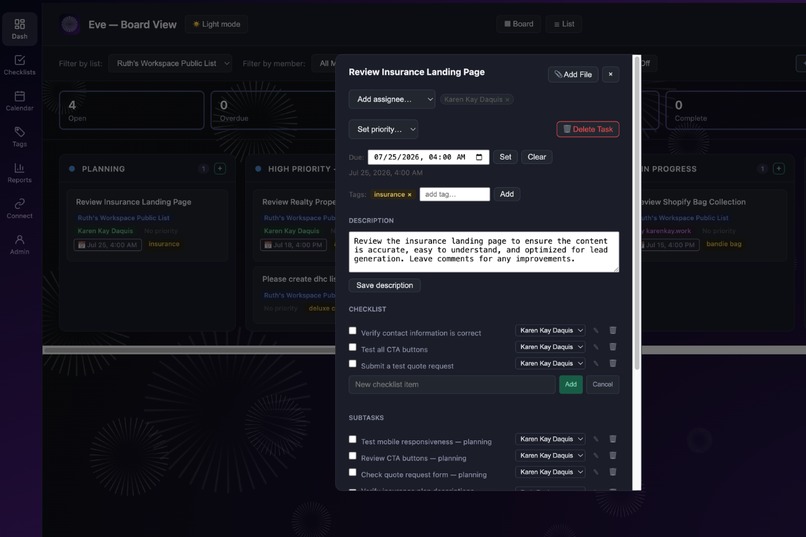This screenshot has width=806, height=537.
Task: Remove Karen Kay Daquis assignee chip
Action: tap(507, 100)
